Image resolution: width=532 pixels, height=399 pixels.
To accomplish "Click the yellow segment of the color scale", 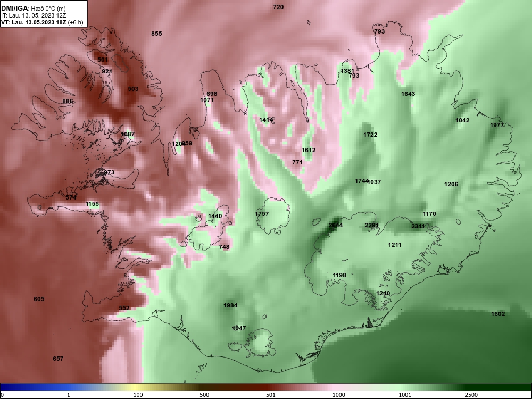I will click(136, 387).
